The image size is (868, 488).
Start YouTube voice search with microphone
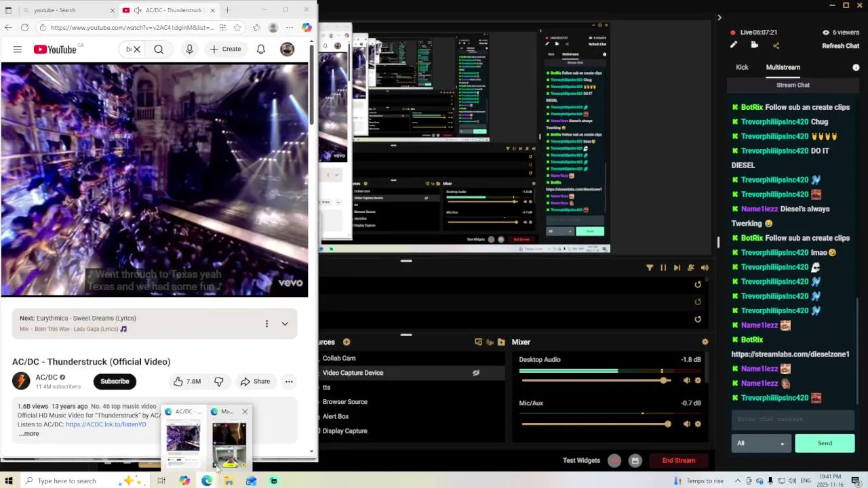click(x=189, y=49)
